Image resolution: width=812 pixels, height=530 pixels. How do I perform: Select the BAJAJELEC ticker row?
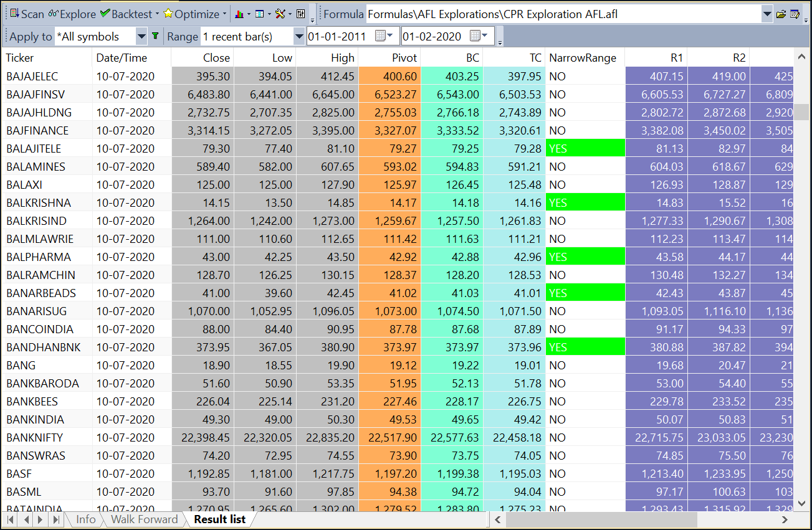(x=398, y=77)
